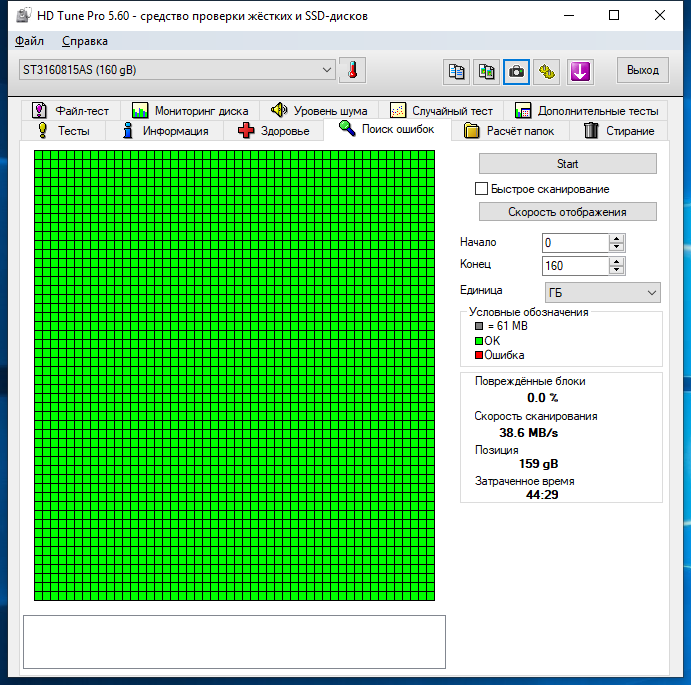Decrease the Конец value with down arrow
The height and width of the screenshot is (685, 691).
click(617, 270)
